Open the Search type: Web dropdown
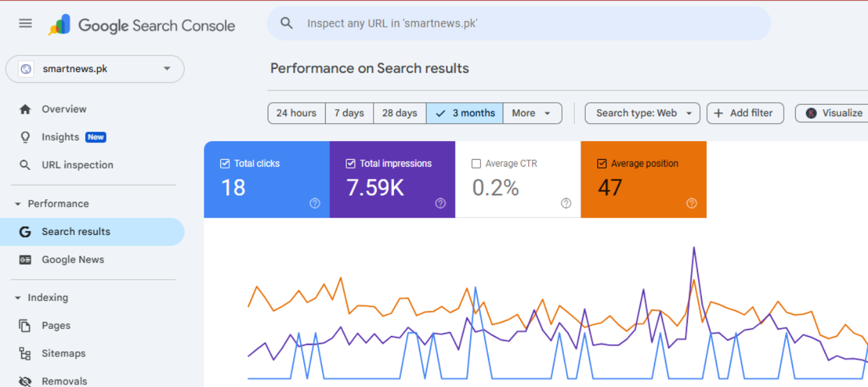The width and height of the screenshot is (868, 387). click(643, 113)
